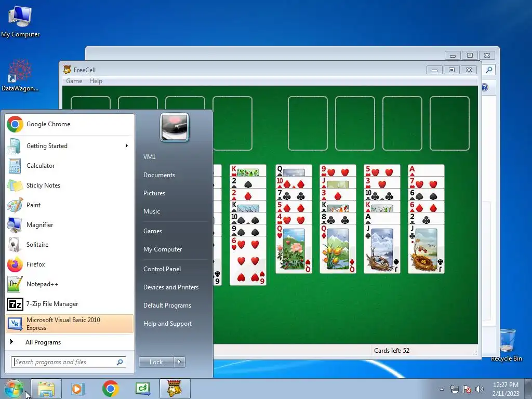
Task: Click the user account picture
Action: 175,128
